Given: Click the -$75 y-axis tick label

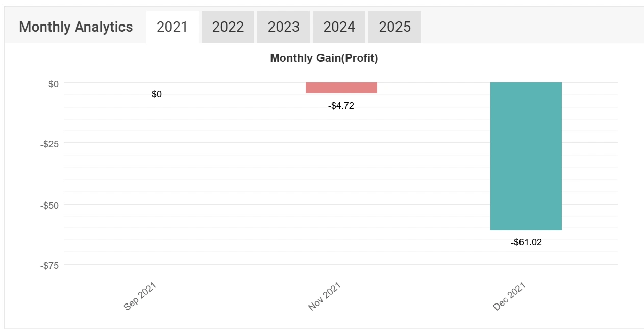Looking at the screenshot, I should [49, 266].
